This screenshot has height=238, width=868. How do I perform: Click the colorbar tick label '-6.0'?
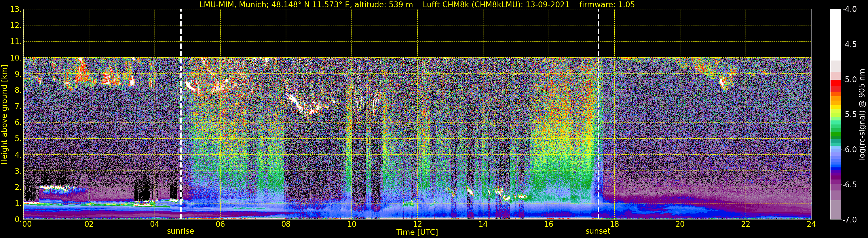click(849, 149)
